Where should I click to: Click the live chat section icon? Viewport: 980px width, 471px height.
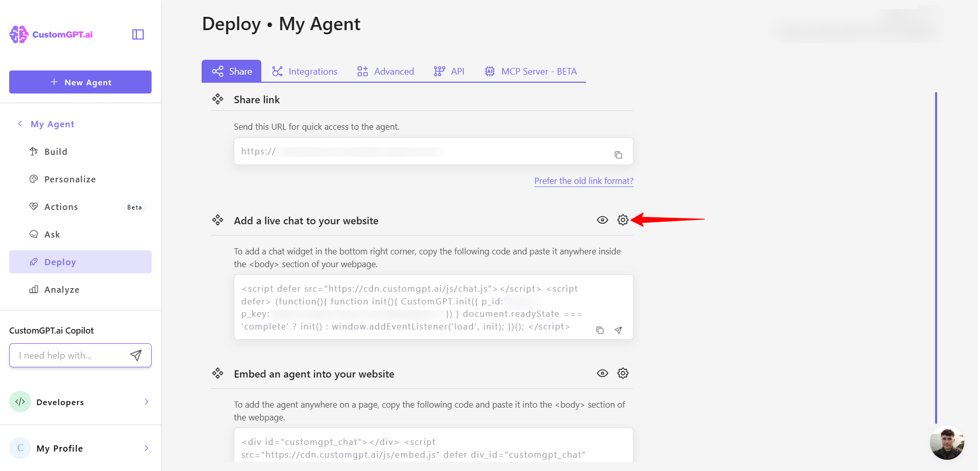(x=218, y=220)
